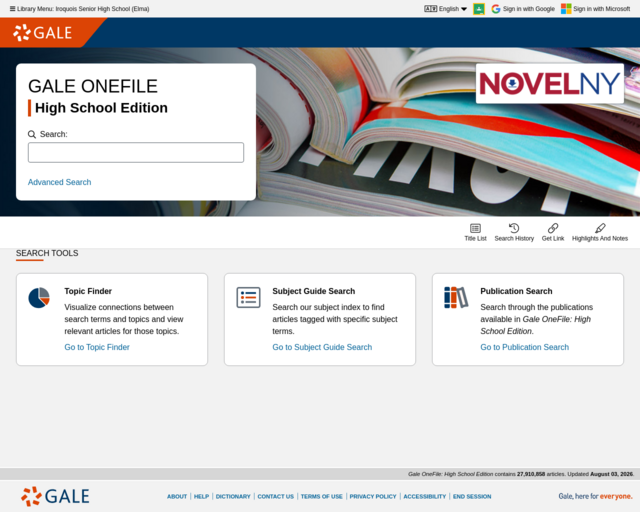Open Advanced Search

click(60, 182)
